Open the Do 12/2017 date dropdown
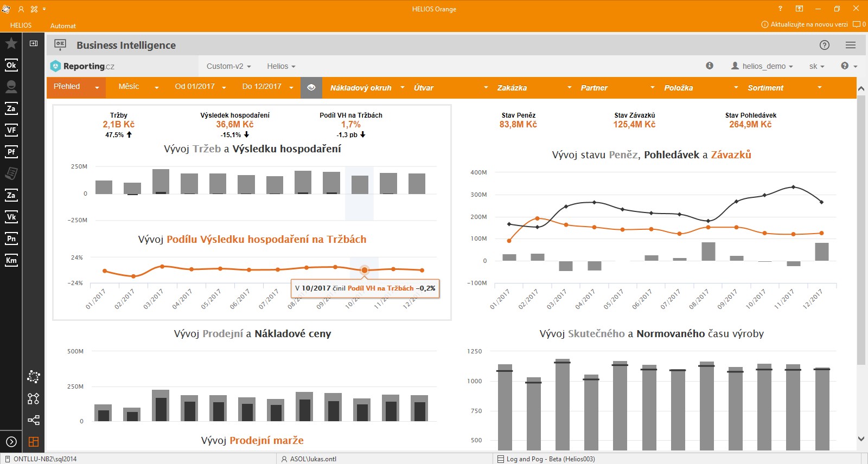This screenshot has height=464, width=868. pos(267,87)
